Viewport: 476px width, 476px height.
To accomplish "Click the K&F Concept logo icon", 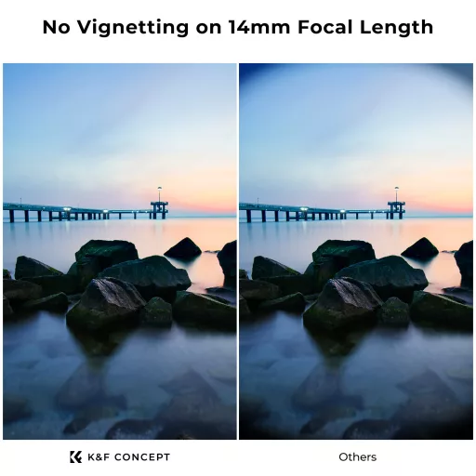I will coord(76,456).
